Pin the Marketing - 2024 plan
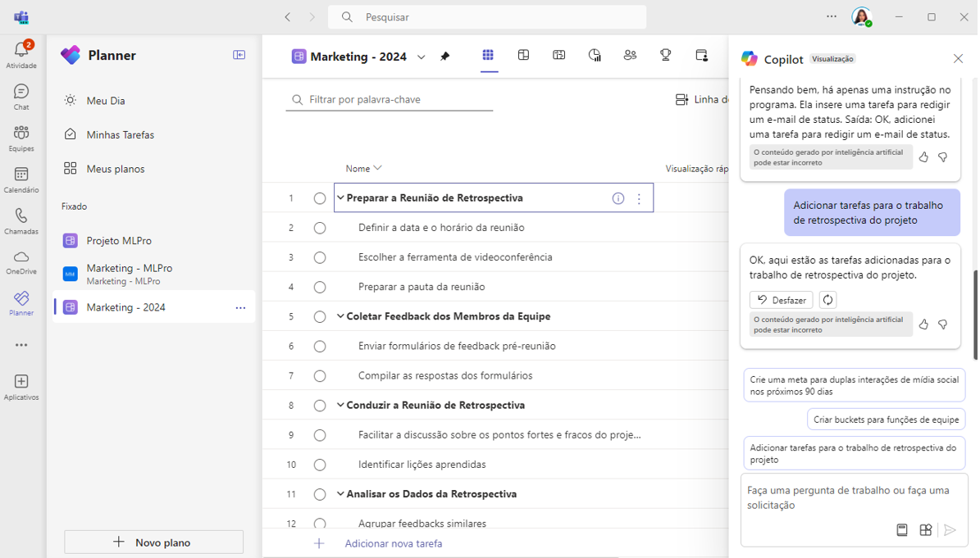Viewport: 980px width, 558px height. tap(445, 57)
